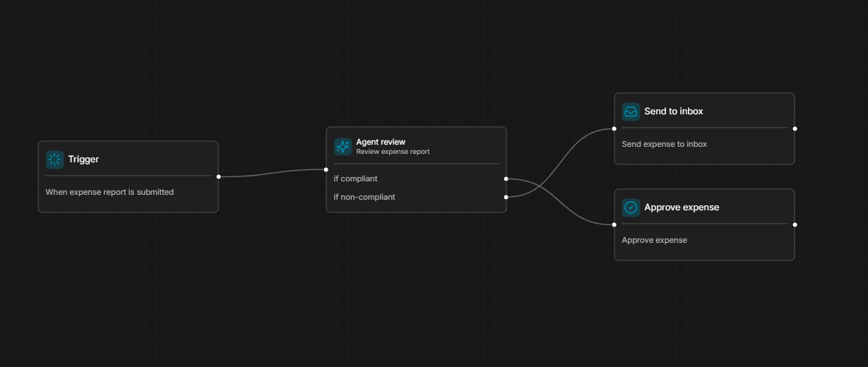
Task: Select the Trigger node title
Action: click(x=83, y=160)
